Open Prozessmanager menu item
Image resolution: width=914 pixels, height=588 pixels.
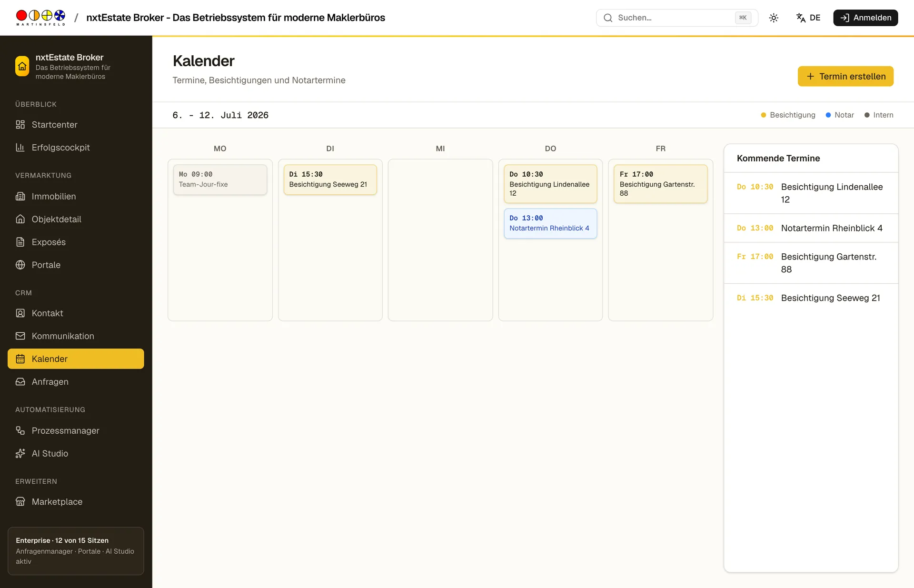click(x=76, y=430)
